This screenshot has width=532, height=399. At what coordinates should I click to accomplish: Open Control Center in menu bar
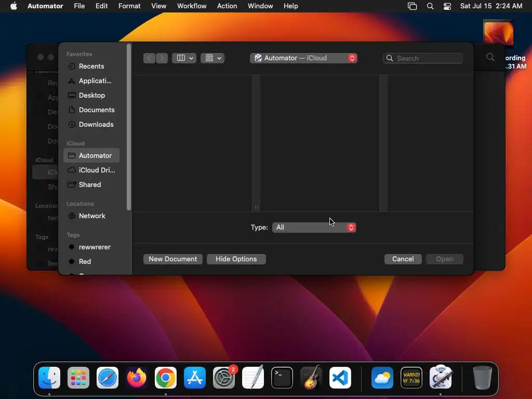[x=447, y=6]
